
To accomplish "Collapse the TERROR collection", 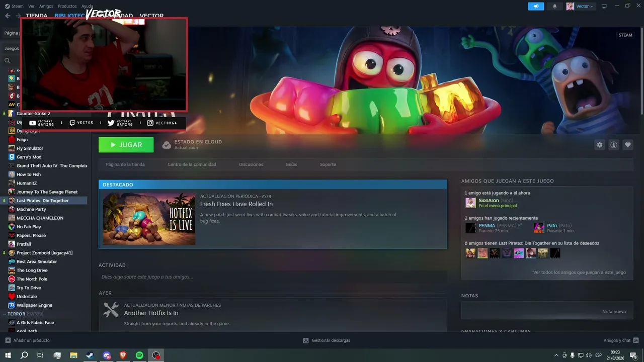I will coord(5,314).
